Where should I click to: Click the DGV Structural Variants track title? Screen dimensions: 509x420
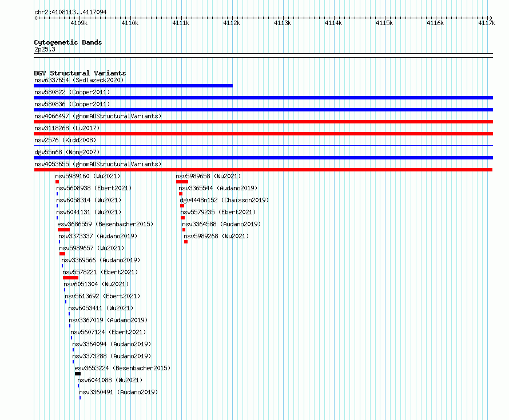point(80,73)
